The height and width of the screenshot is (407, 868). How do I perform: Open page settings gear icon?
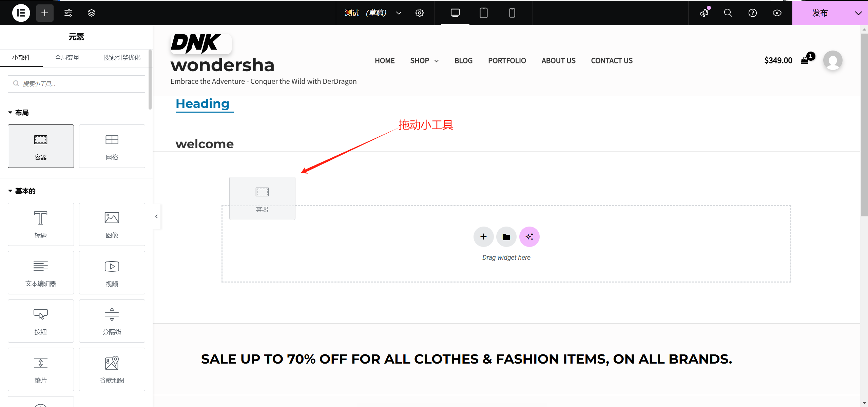(420, 13)
